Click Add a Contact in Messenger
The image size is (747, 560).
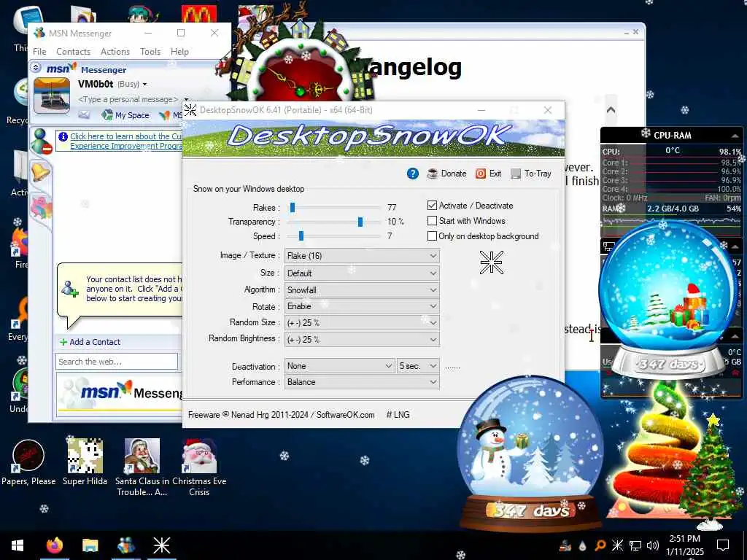(x=90, y=342)
